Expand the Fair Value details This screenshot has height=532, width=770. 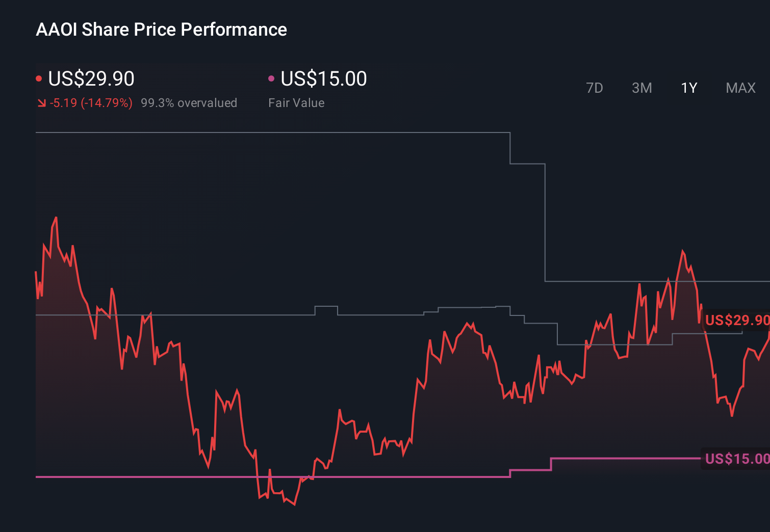tap(296, 103)
